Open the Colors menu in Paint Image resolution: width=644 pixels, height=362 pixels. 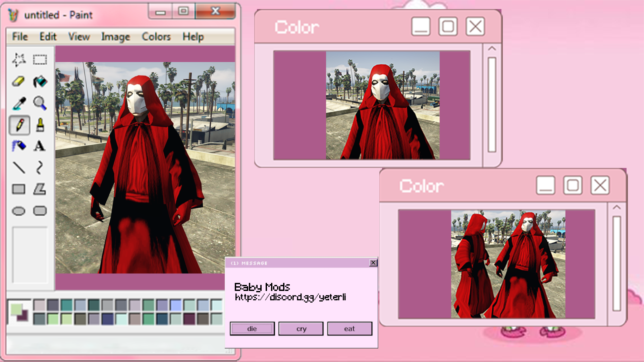click(156, 36)
